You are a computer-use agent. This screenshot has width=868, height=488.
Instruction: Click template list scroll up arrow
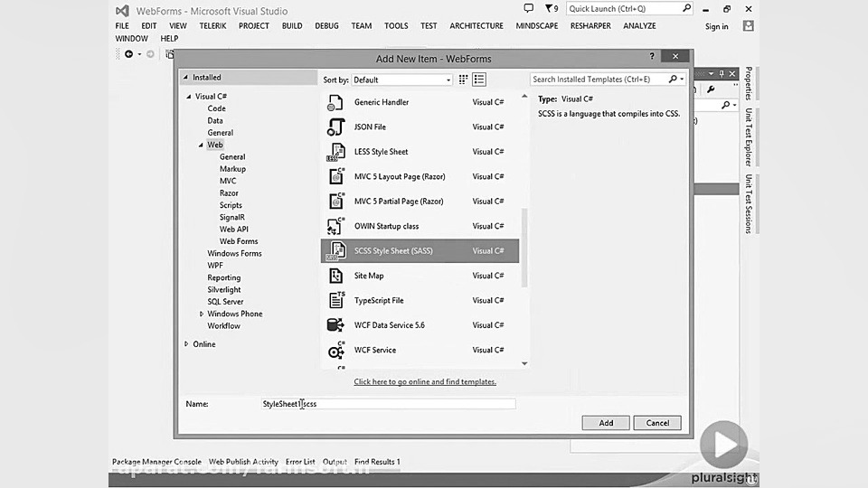click(x=524, y=97)
